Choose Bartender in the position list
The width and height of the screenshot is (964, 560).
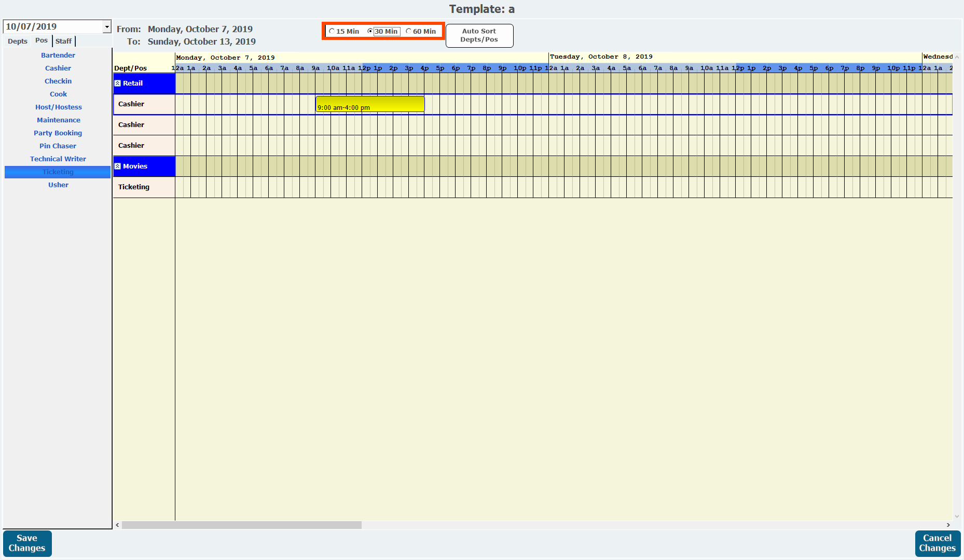tap(58, 55)
